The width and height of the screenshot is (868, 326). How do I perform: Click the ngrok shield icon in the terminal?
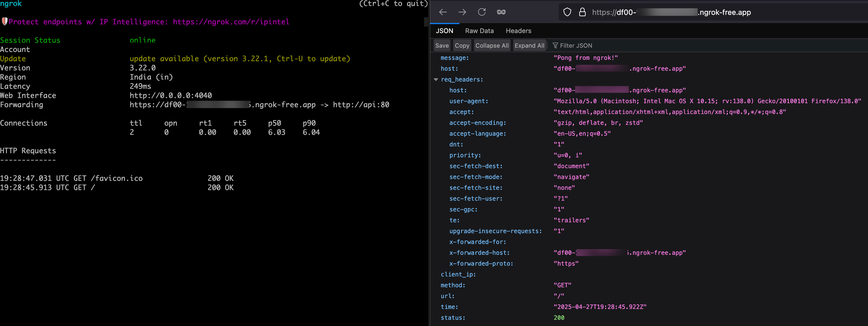point(4,22)
